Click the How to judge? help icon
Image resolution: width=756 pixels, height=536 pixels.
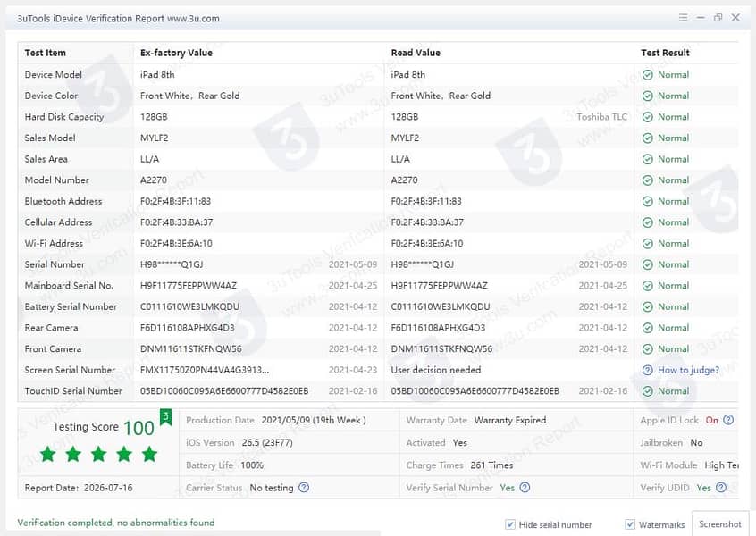(648, 370)
